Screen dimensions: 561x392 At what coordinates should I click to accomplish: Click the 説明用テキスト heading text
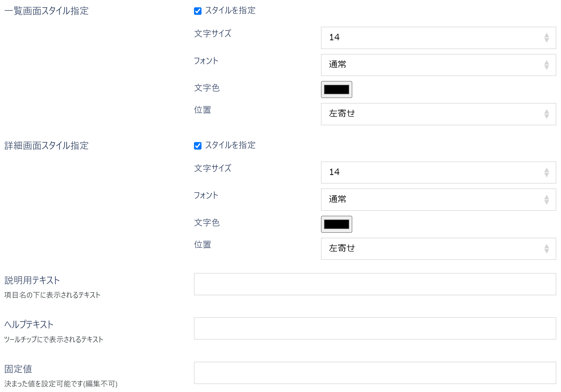tap(32, 280)
